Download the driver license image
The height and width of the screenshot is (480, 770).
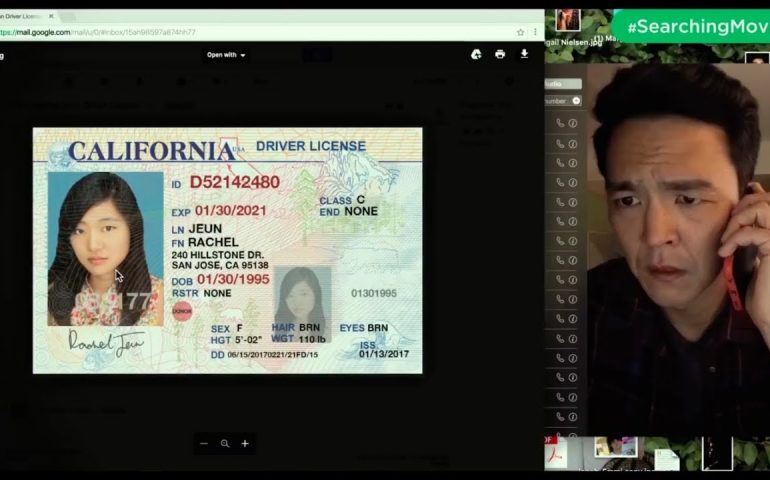[x=524, y=54]
